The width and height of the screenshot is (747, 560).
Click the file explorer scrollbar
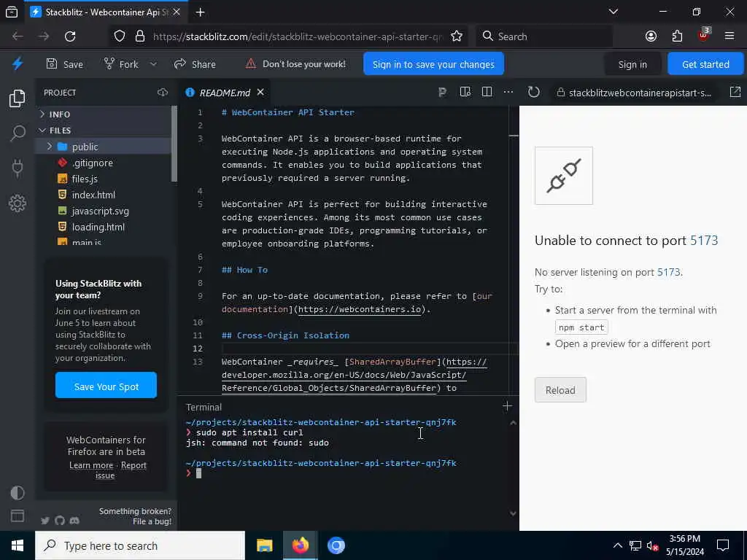coord(174,144)
